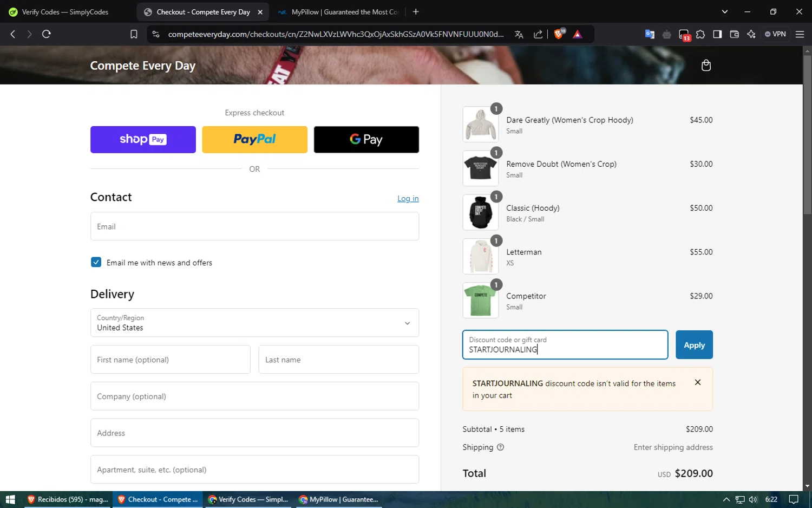The height and width of the screenshot is (508, 812).
Task: Click the Letterman jacket thumbnail
Action: tap(481, 257)
